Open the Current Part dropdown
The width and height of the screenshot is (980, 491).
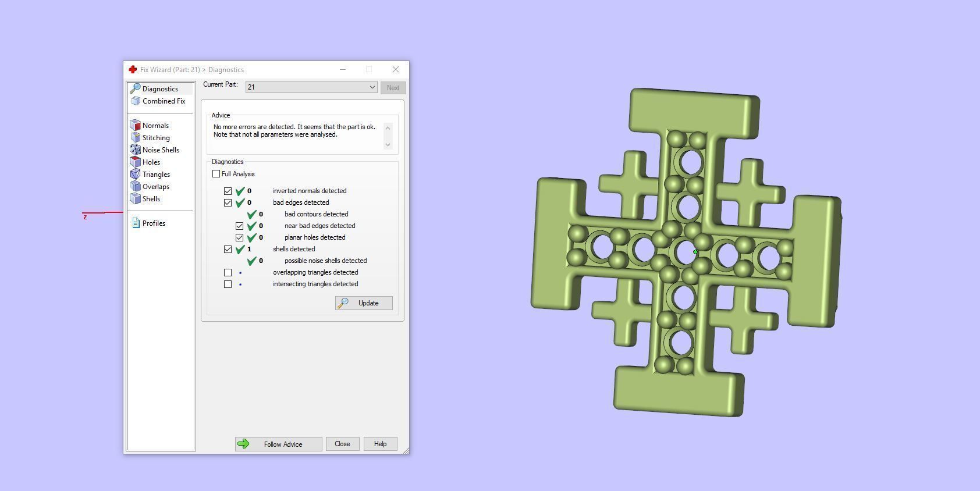point(311,87)
